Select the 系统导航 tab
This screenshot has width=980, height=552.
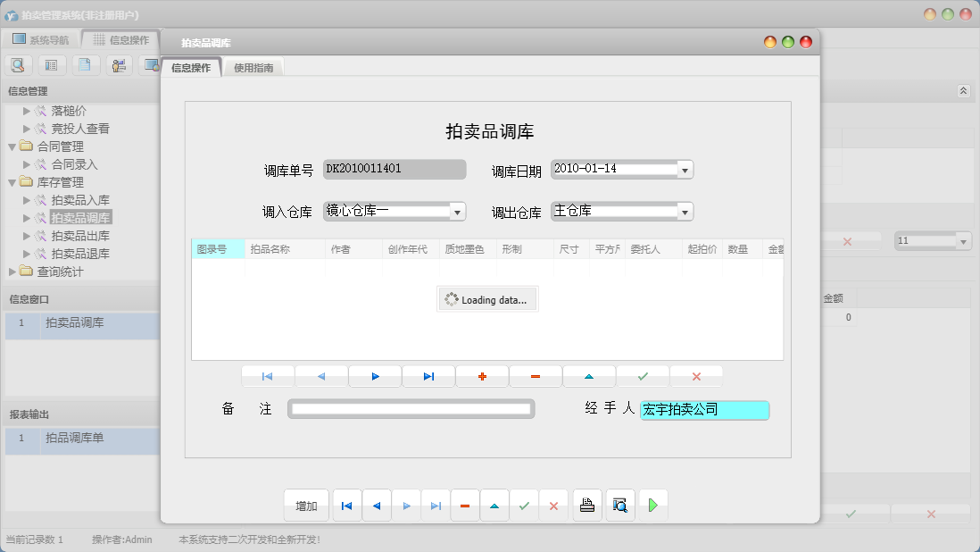50,39
